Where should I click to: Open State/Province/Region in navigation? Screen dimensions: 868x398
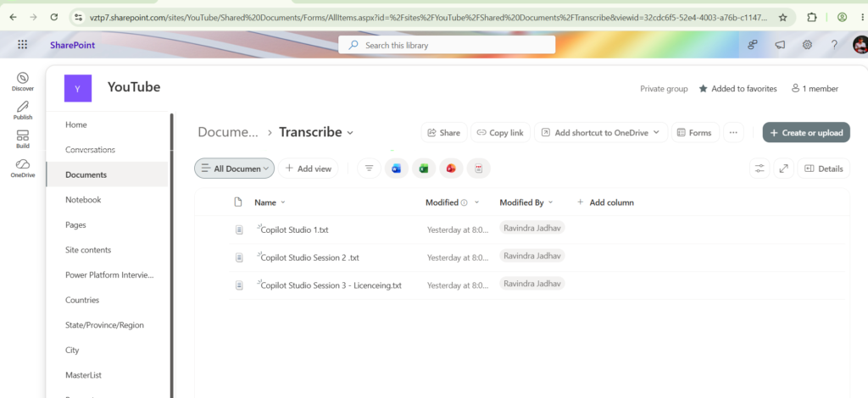point(104,325)
